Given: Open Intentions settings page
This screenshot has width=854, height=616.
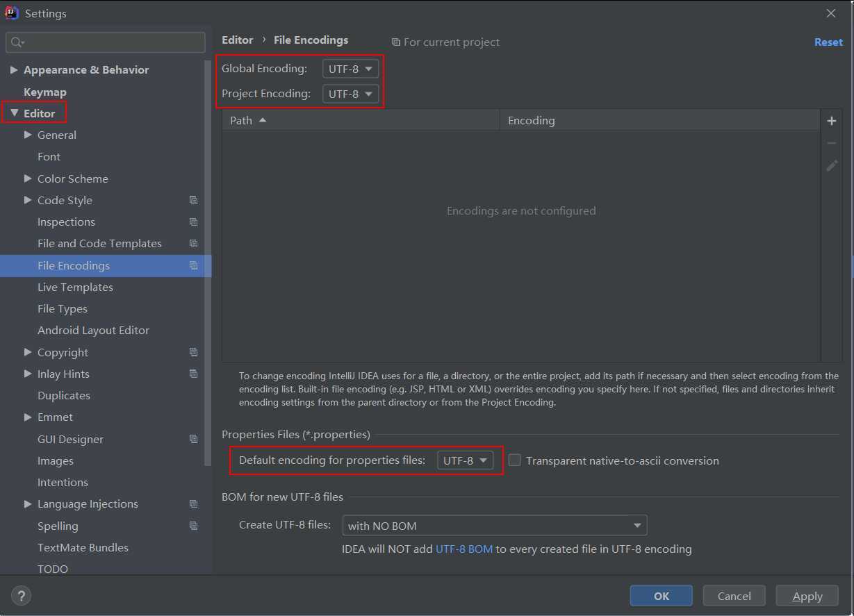Looking at the screenshot, I should tap(63, 483).
